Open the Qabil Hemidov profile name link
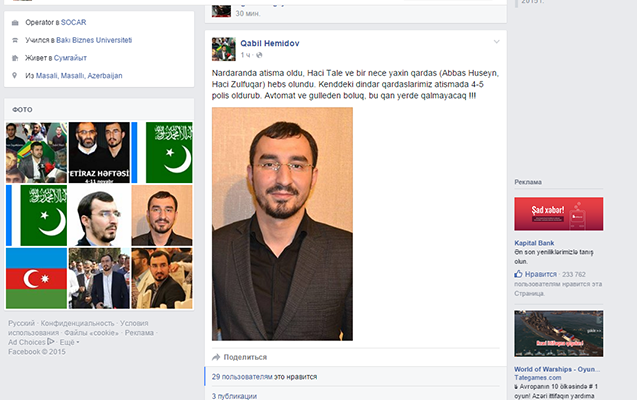 (270, 43)
